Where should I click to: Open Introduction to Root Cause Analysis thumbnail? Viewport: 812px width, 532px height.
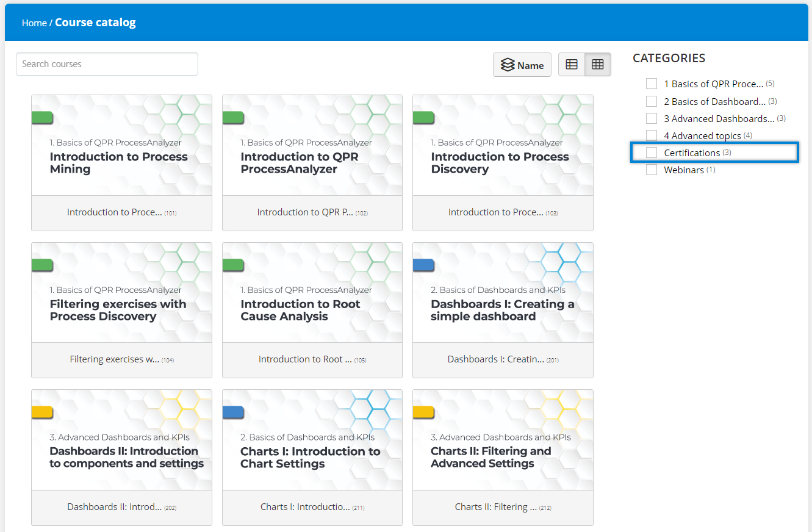312,293
